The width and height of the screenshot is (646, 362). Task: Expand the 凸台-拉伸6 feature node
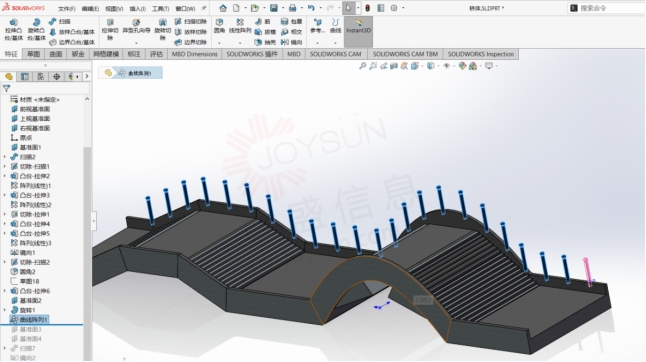point(5,291)
